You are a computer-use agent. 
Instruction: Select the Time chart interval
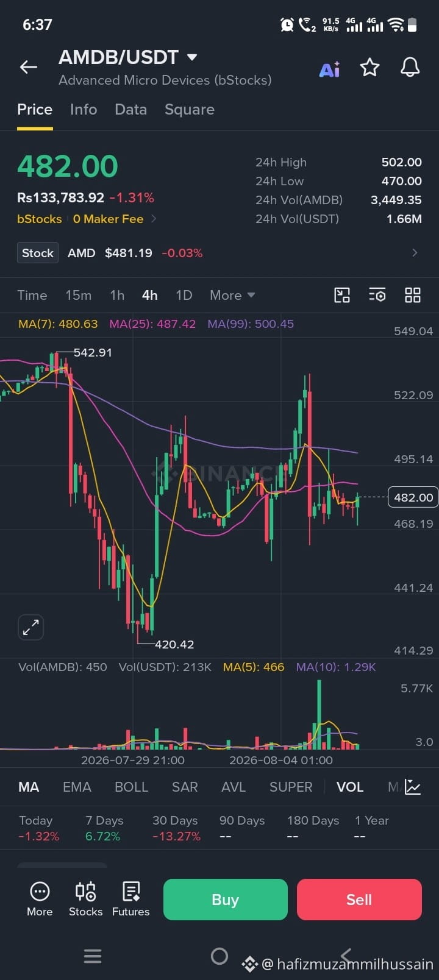32,295
